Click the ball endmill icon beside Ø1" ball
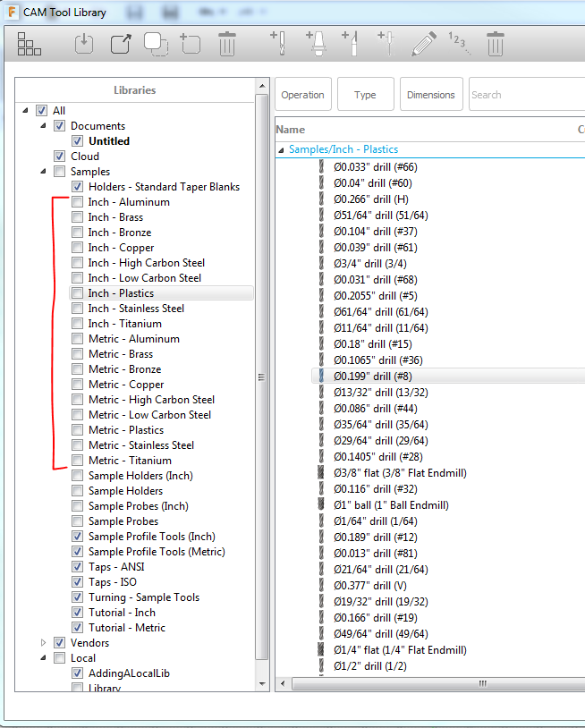Image resolution: width=585 pixels, height=728 pixels. tap(321, 504)
